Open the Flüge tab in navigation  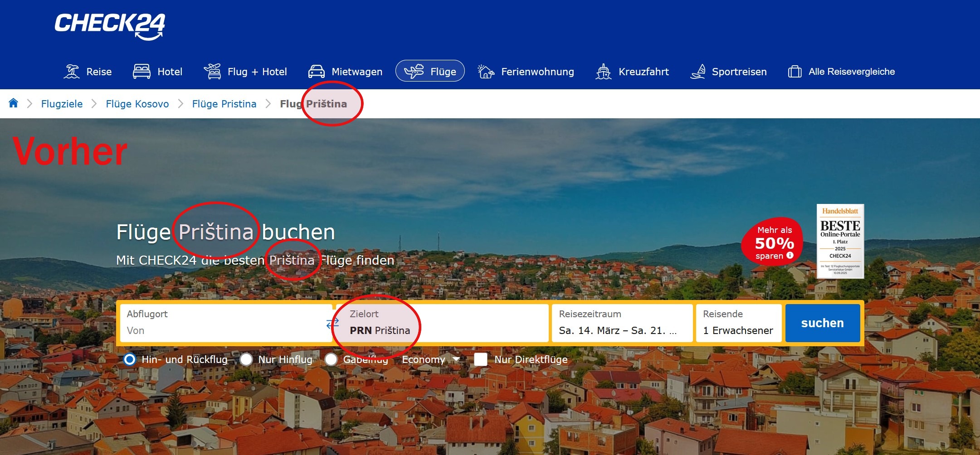pyautogui.click(x=430, y=71)
